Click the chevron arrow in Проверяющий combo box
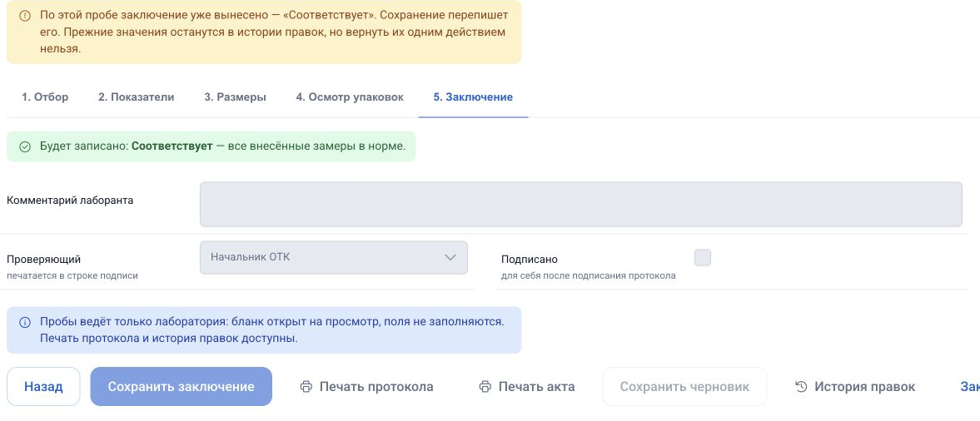Viewport: 980px width, 421px height. [450, 257]
